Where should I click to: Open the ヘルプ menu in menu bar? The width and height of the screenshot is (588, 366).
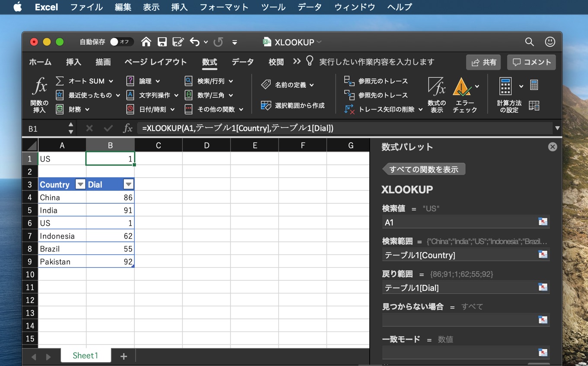tap(399, 7)
